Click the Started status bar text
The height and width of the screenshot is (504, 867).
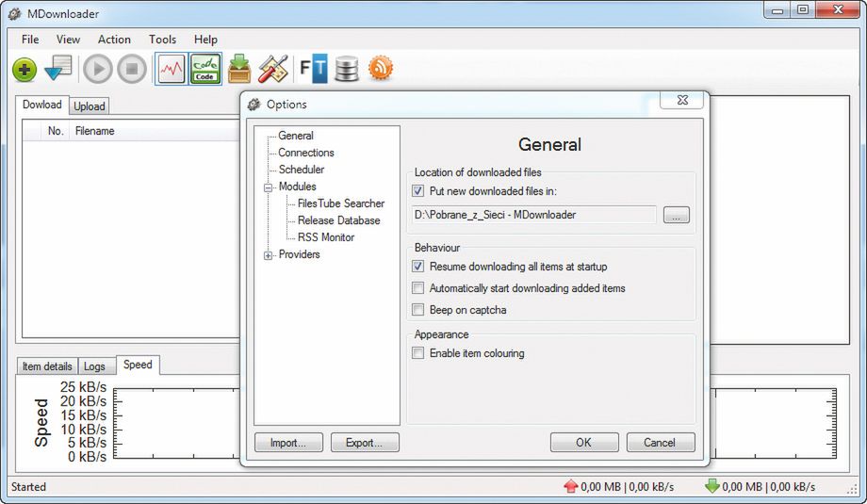click(x=29, y=487)
